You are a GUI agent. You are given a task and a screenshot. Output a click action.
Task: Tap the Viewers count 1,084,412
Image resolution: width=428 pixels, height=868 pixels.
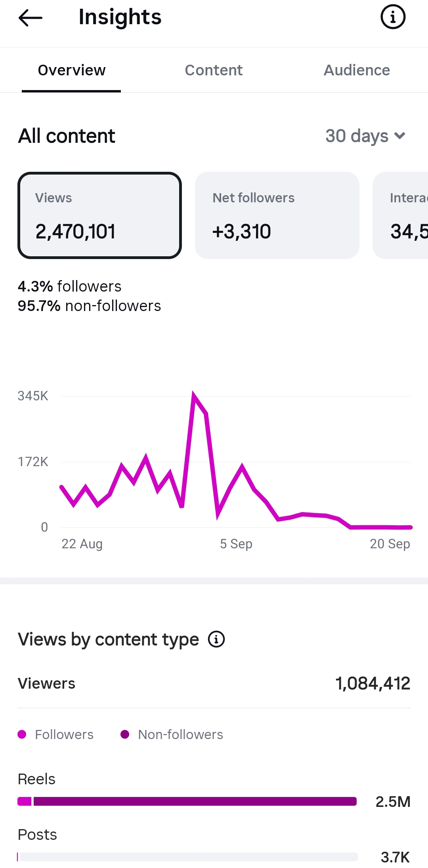[x=373, y=684]
